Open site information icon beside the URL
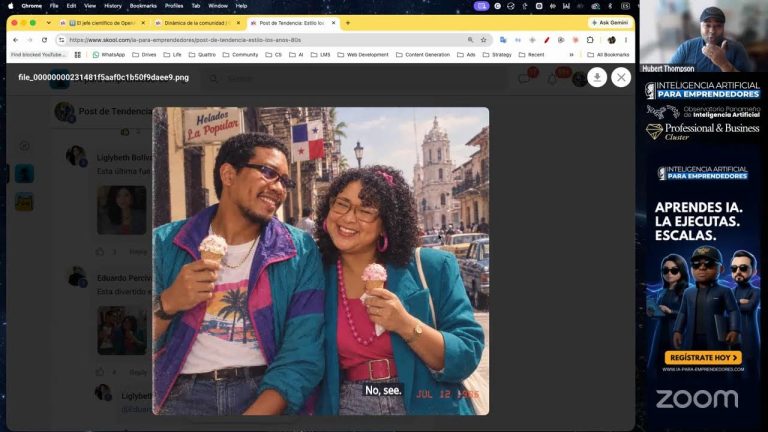 [x=61, y=40]
